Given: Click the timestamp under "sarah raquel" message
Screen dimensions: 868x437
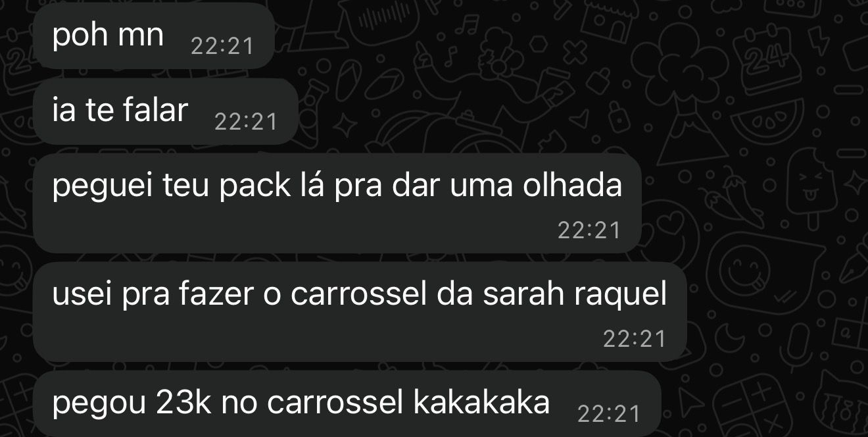Looking at the screenshot, I should click(x=635, y=338).
